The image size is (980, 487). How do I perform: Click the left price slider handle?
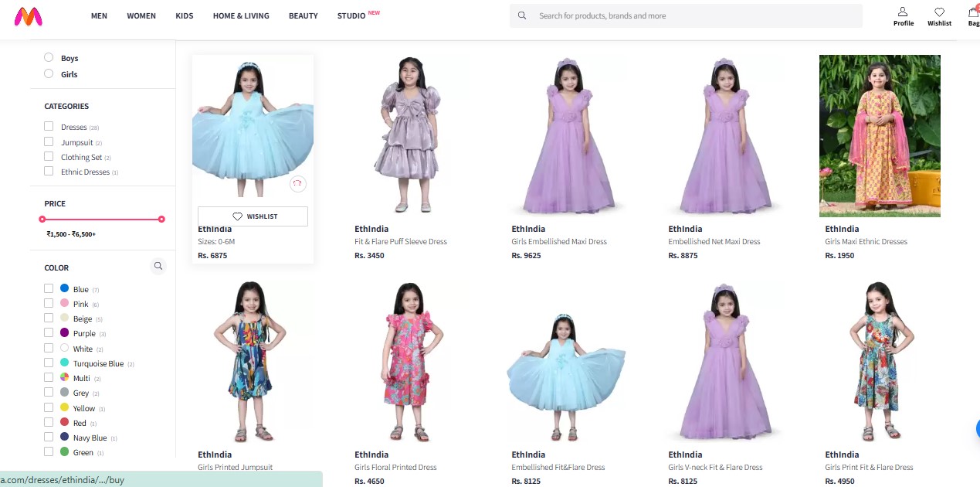coord(42,220)
